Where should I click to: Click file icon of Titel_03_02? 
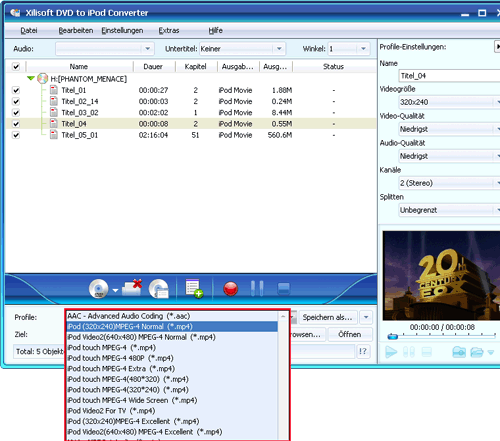(54, 112)
